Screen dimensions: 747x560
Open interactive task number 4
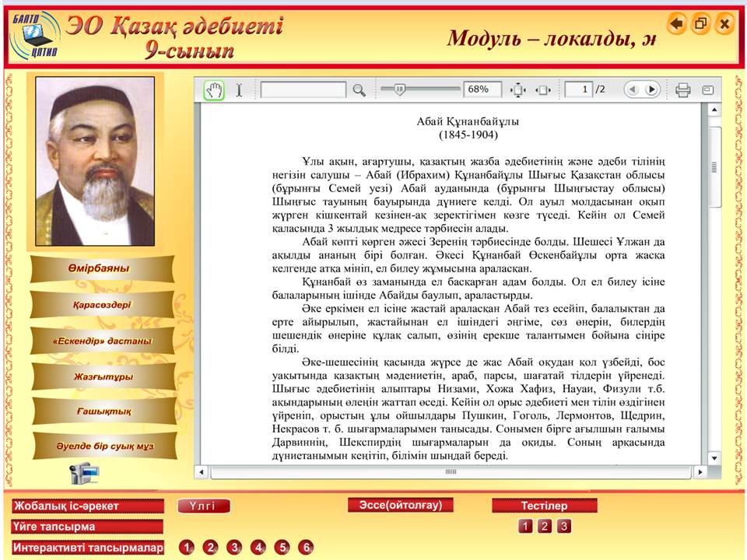click(258, 547)
